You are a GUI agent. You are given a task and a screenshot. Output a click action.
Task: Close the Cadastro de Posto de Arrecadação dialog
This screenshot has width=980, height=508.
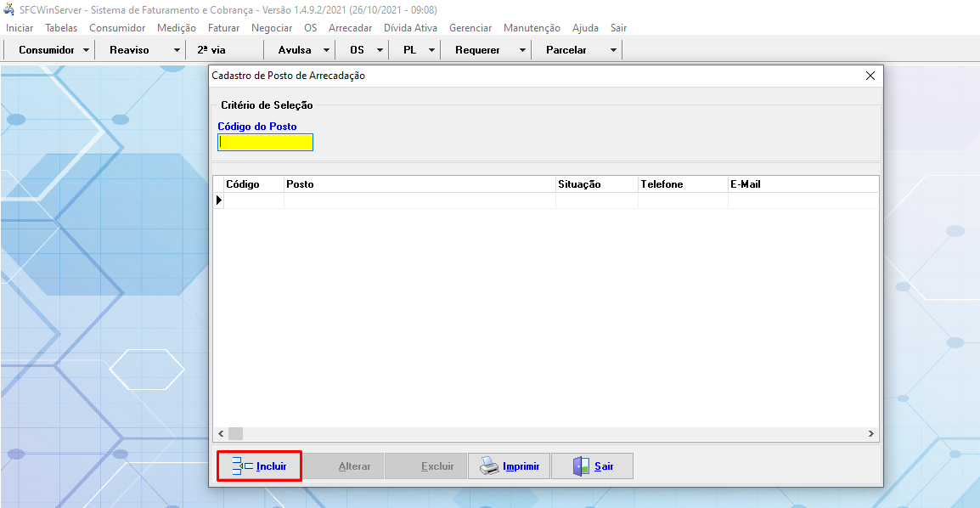coord(870,76)
